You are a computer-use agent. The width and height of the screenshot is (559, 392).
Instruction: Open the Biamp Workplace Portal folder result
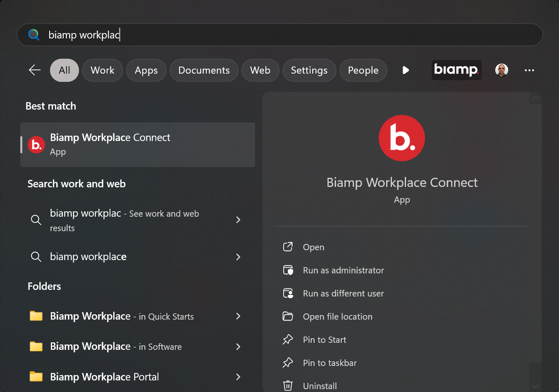tap(104, 377)
